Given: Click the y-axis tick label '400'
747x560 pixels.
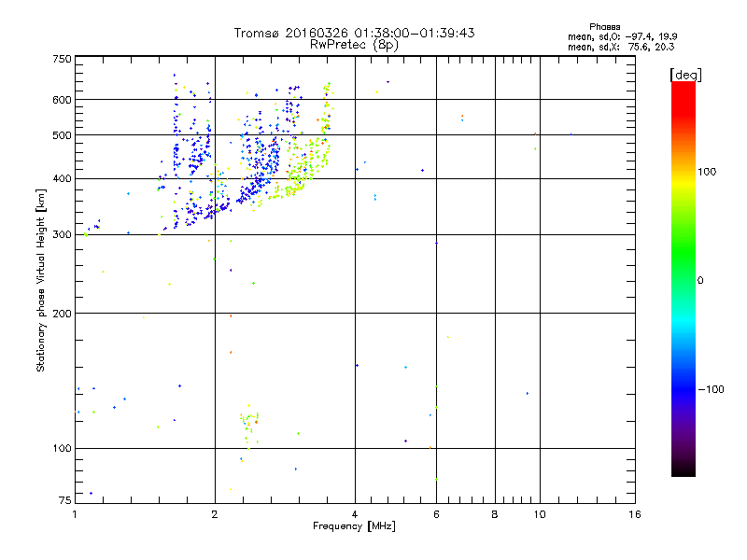Looking at the screenshot, I should (63, 179).
